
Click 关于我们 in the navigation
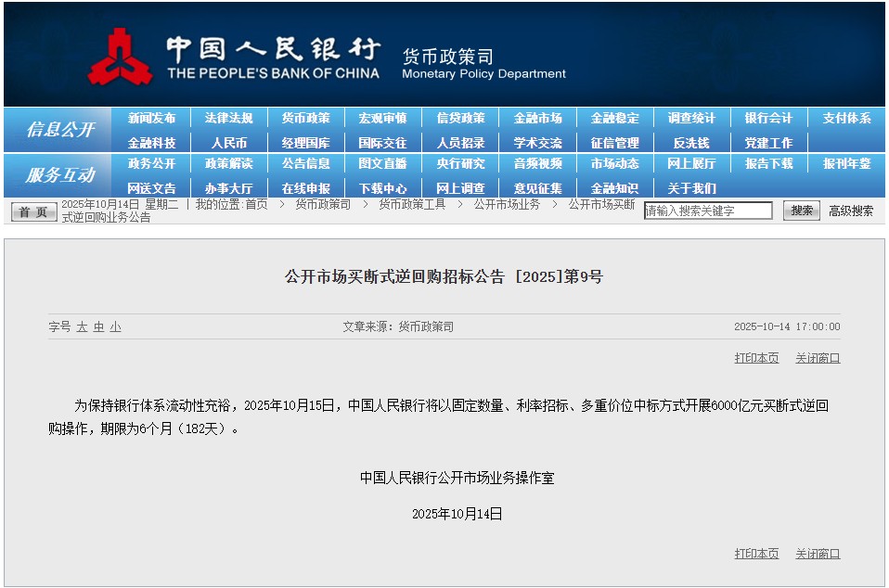(x=691, y=188)
